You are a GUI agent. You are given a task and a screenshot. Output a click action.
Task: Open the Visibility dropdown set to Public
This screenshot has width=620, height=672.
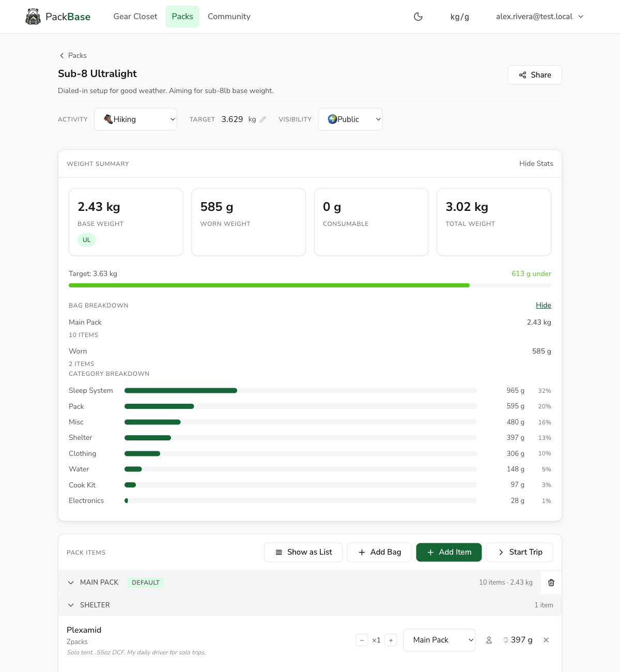(x=350, y=119)
